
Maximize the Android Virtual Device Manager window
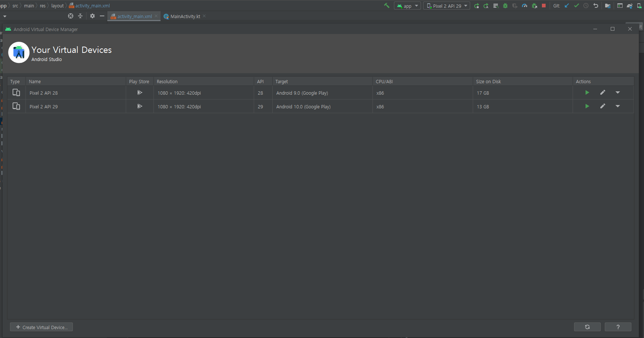point(613,29)
